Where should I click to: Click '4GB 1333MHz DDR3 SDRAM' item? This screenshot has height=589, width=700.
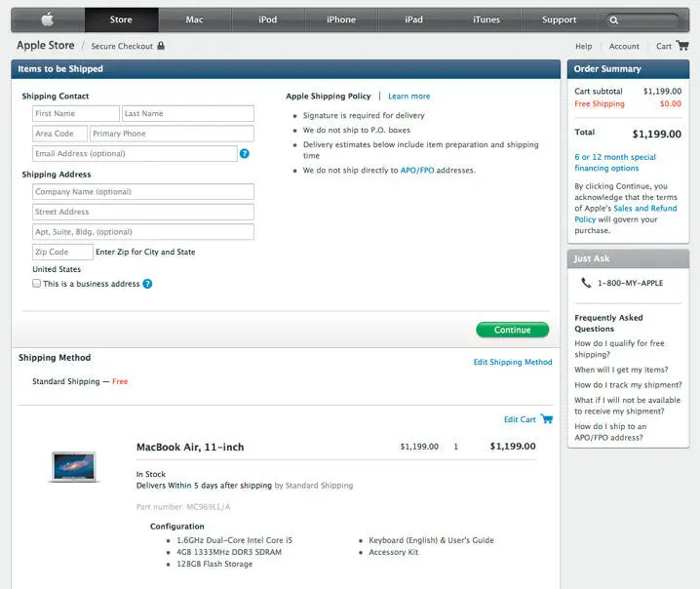pyautogui.click(x=229, y=552)
